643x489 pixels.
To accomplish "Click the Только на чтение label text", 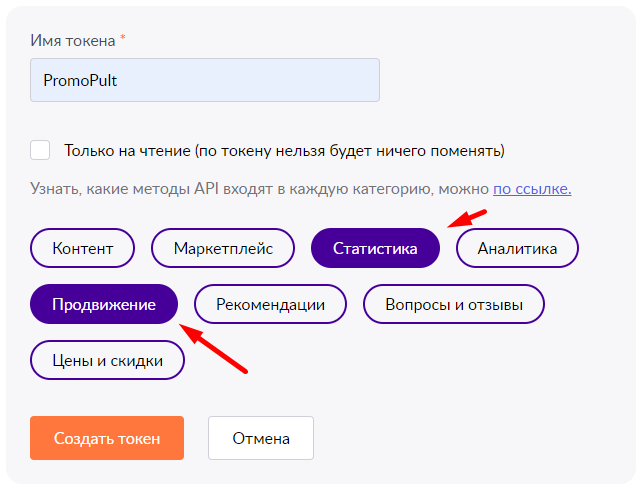I will 284,151.
